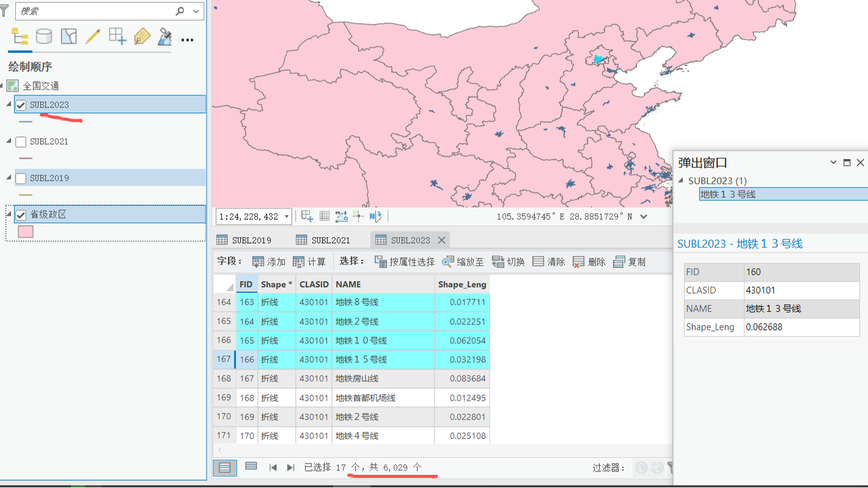Collapse the SUBL2023 layer legend

click(9, 104)
